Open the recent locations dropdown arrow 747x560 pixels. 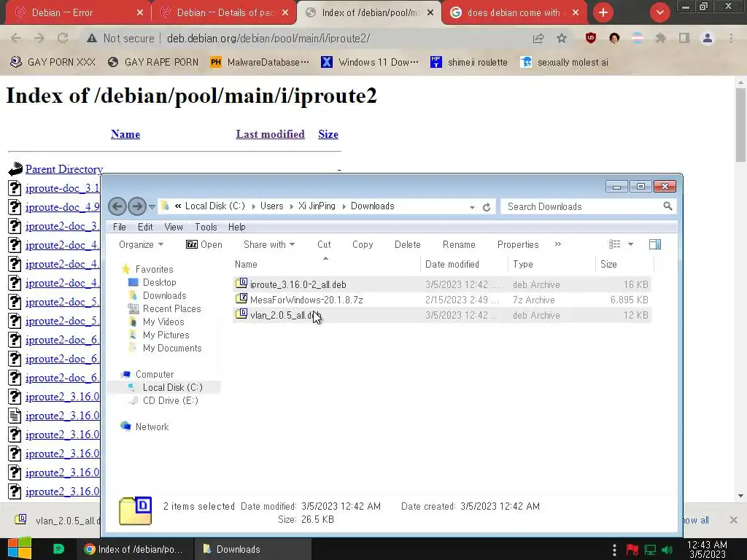[152, 206]
